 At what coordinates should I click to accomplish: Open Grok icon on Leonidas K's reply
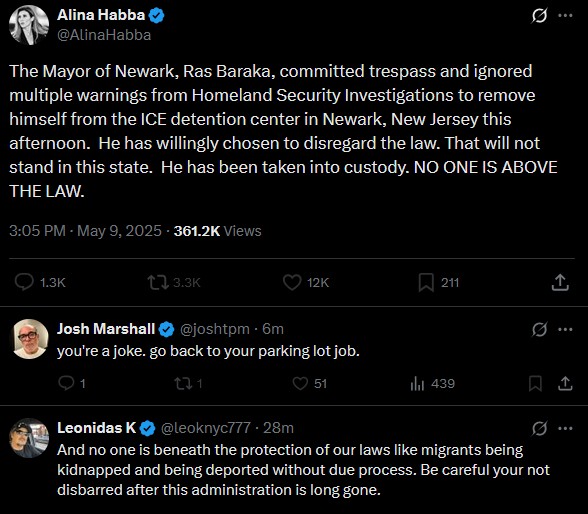(540, 429)
